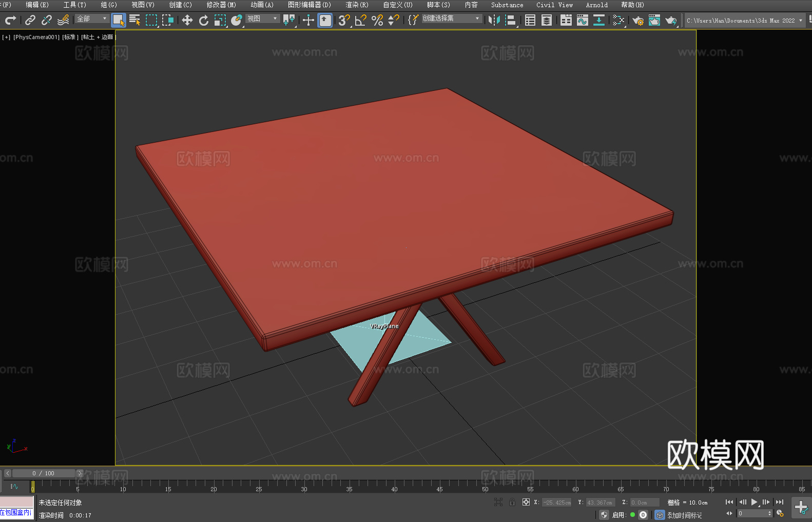Toggle Absolute/Offset transform mode icon
This screenshot has width=812, height=522.
click(x=526, y=502)
